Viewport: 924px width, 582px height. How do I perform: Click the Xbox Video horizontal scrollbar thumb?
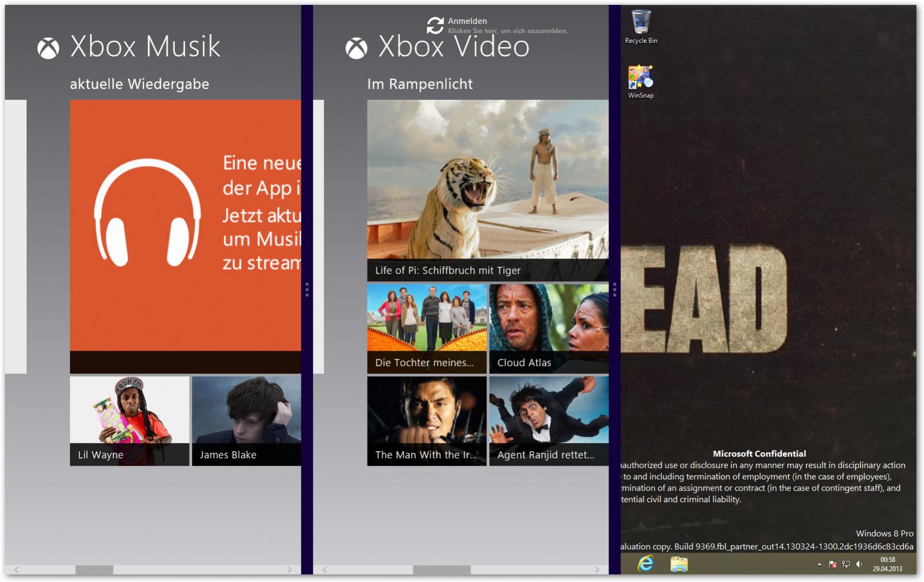(x=442, y=570)
